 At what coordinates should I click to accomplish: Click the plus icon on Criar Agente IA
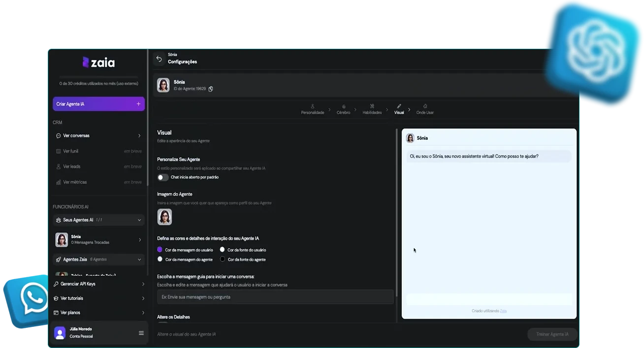(x=138, y=104)
